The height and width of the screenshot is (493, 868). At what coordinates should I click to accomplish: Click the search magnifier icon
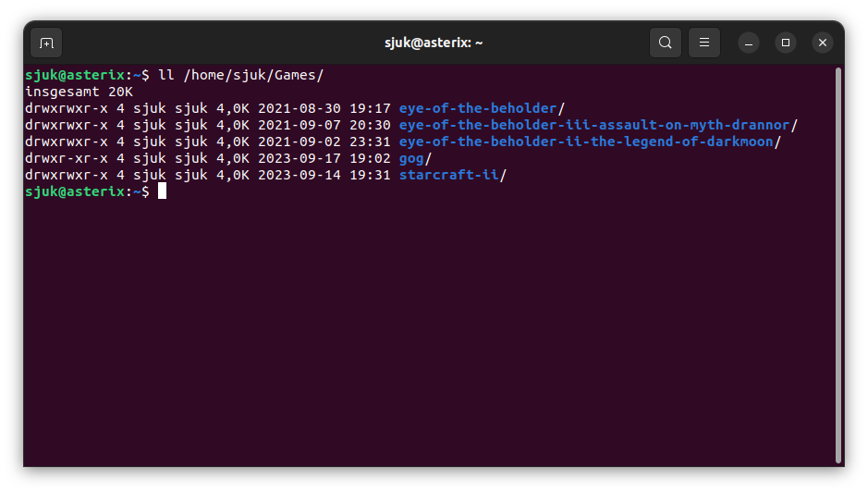point(665,43)
